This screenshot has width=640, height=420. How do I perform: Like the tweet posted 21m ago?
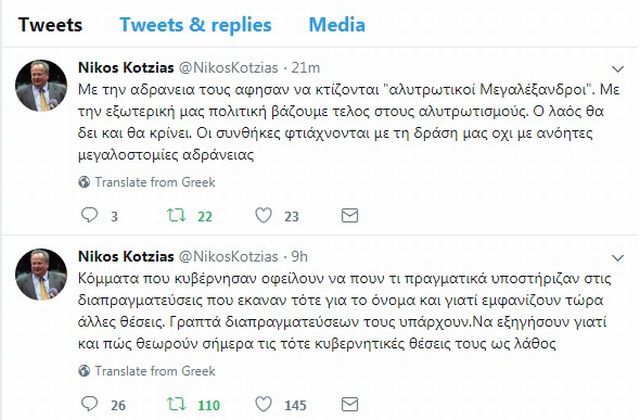tap(265, 214)
